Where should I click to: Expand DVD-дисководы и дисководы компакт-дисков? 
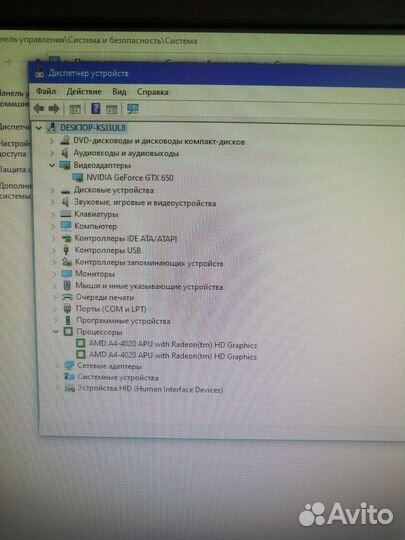pos(52,141)
